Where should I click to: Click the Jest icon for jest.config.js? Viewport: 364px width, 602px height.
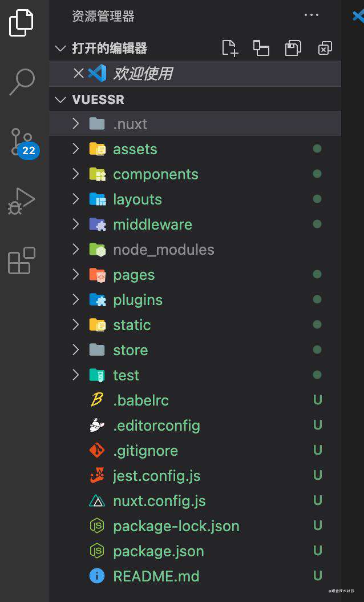pos(97,475)
